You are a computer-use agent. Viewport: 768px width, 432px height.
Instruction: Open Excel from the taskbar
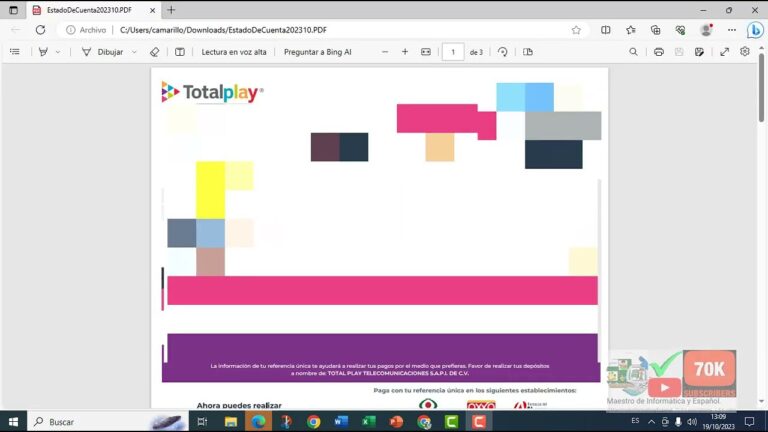pos(368,422)
